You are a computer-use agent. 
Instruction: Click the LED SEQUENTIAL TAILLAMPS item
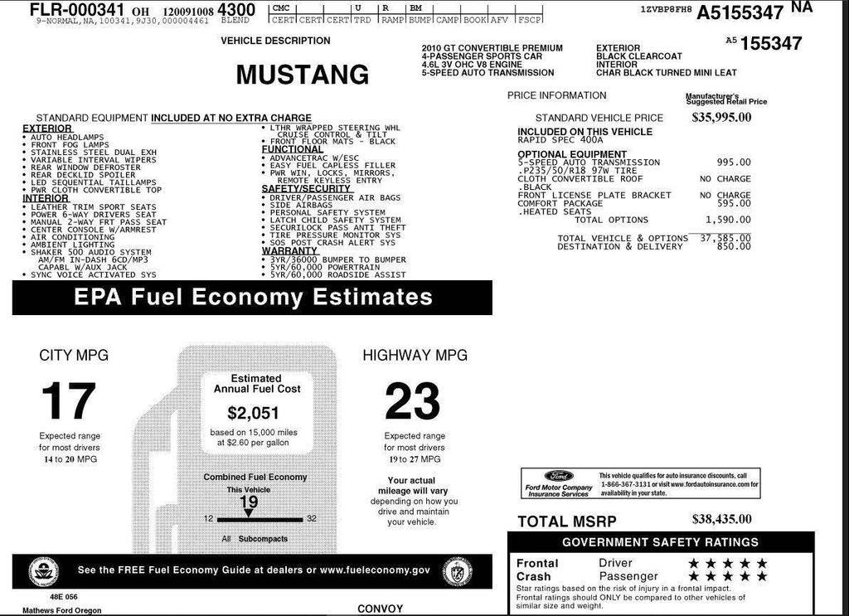point(93,182)
